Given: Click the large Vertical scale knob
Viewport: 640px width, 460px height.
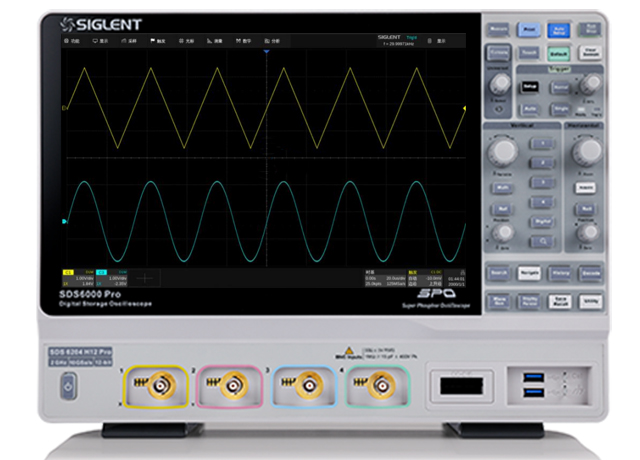Looking at the screenshot, I should (503, 152).
